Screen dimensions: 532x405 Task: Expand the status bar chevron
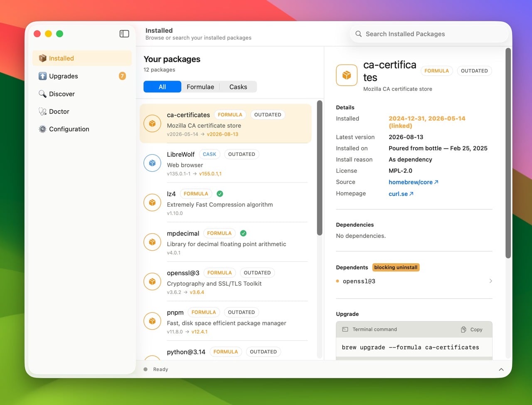click(x=501, y=369)
